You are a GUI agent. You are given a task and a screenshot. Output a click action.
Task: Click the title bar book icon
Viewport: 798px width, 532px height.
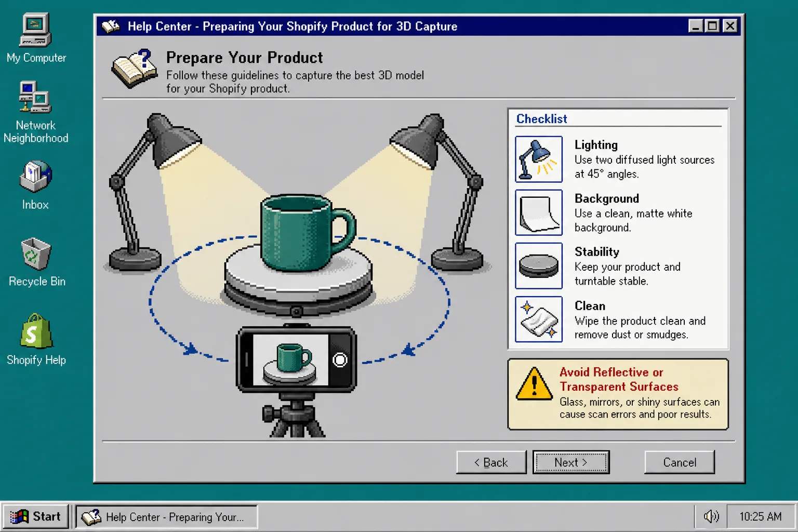coord(111,26)
